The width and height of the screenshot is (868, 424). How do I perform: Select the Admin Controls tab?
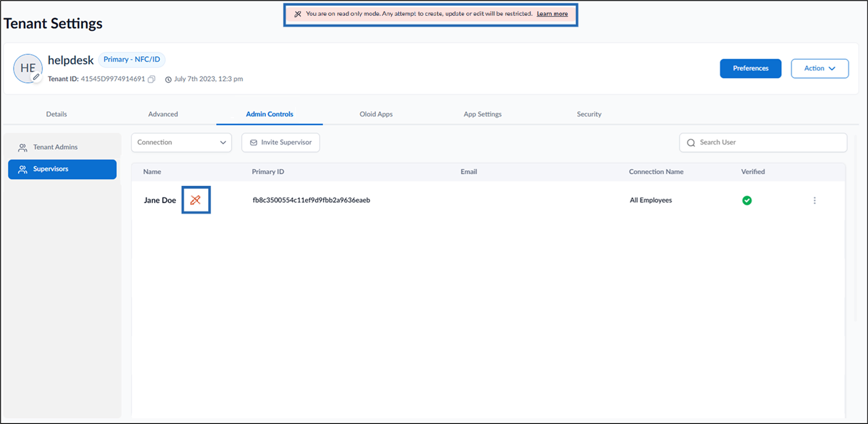[x=269, y=114]
